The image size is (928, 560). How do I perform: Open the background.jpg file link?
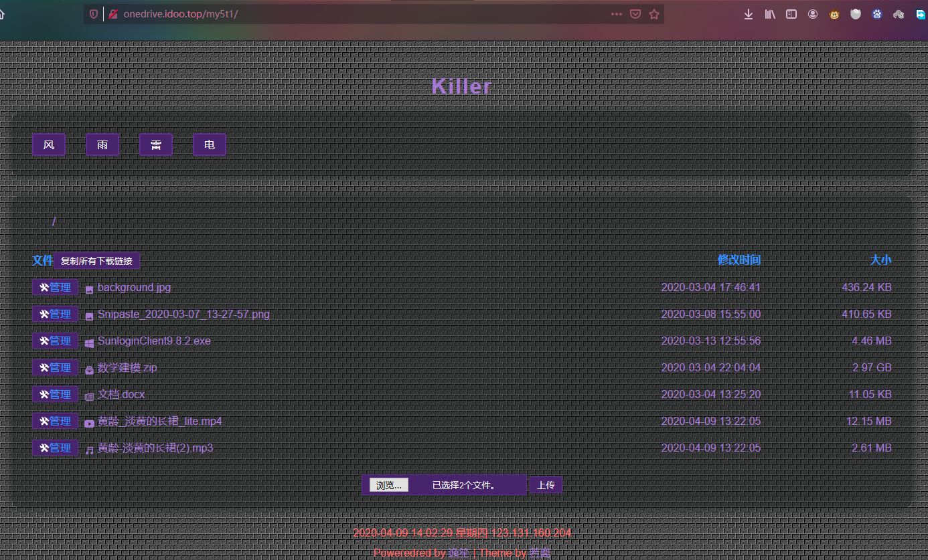(x=134, y=288)
